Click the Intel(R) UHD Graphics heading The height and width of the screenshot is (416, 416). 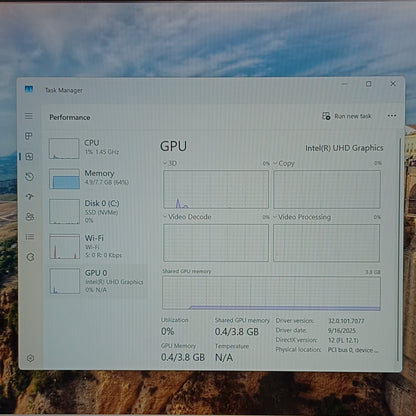click(x=344, y=148)
